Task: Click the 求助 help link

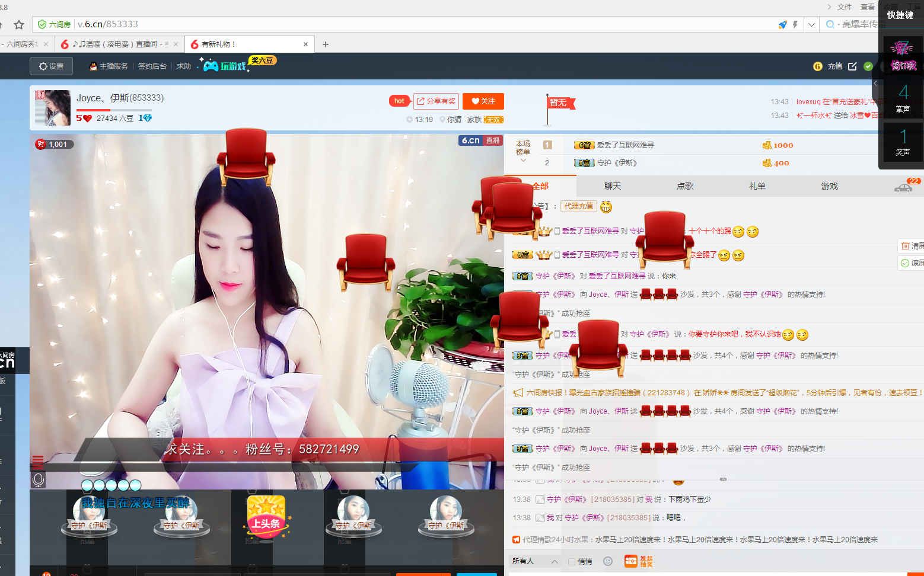Action: coord(184,66)
